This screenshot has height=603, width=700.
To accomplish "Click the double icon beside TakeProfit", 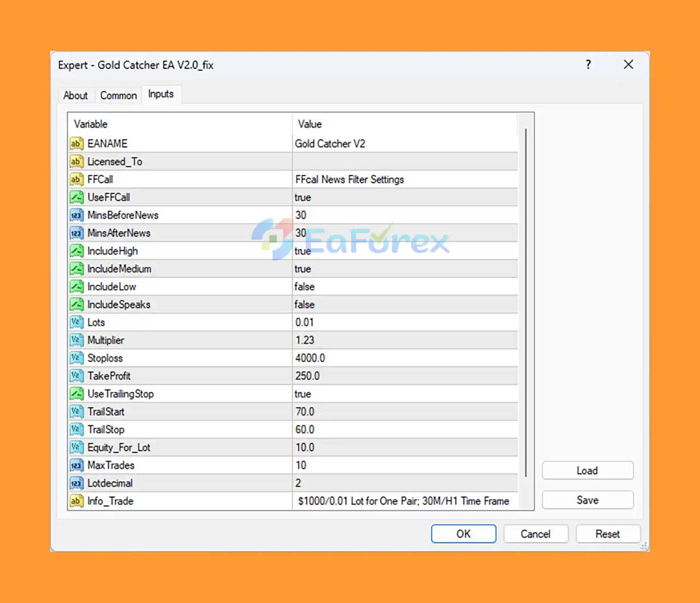I will (x=76, y=376).
